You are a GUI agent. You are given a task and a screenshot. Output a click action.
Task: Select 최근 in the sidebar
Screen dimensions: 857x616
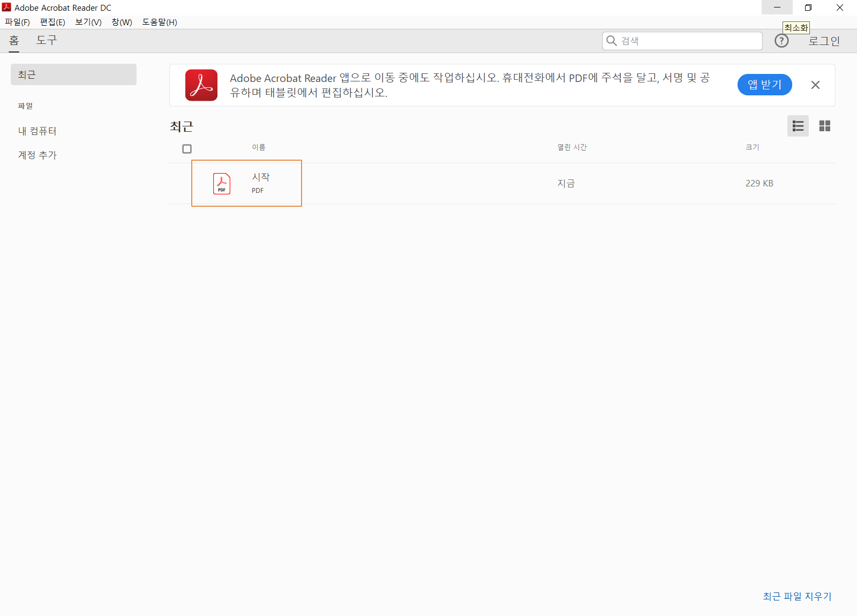click(x=73, y=74)
